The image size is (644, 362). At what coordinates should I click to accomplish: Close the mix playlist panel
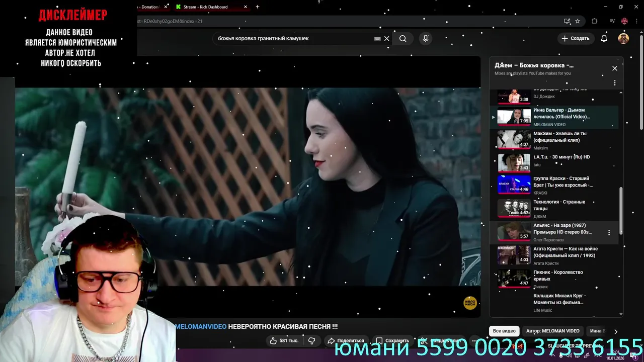click(x=614, y=68)
